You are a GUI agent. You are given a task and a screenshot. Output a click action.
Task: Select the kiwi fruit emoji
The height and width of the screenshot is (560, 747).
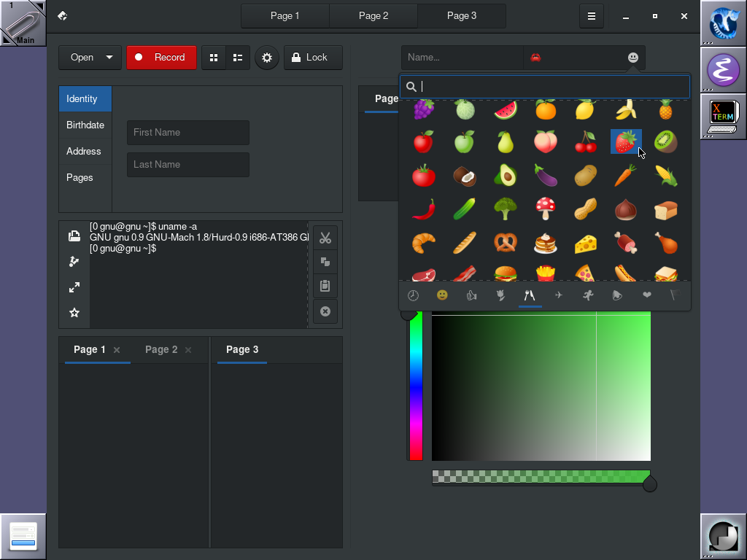[x=666, y=142]
